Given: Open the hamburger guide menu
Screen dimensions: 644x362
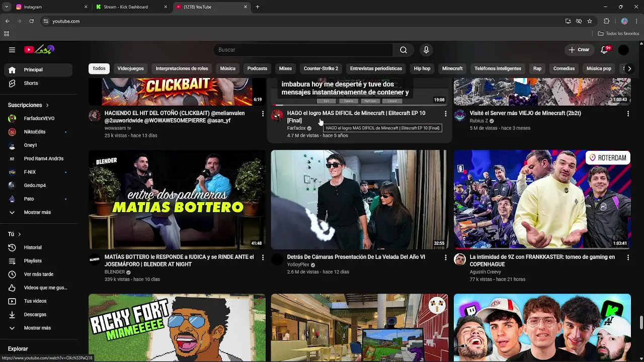Looking at the screenshot, I should point(12,50).
